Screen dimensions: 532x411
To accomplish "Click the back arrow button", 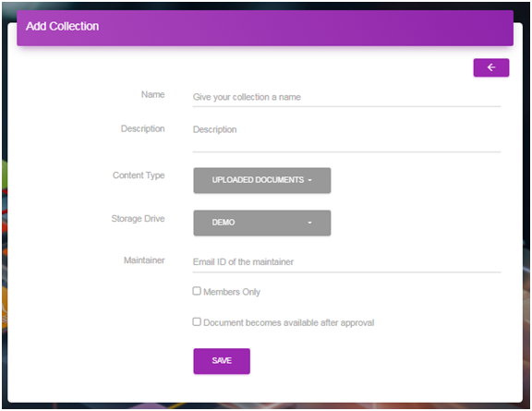I will (x=491, y=67).
